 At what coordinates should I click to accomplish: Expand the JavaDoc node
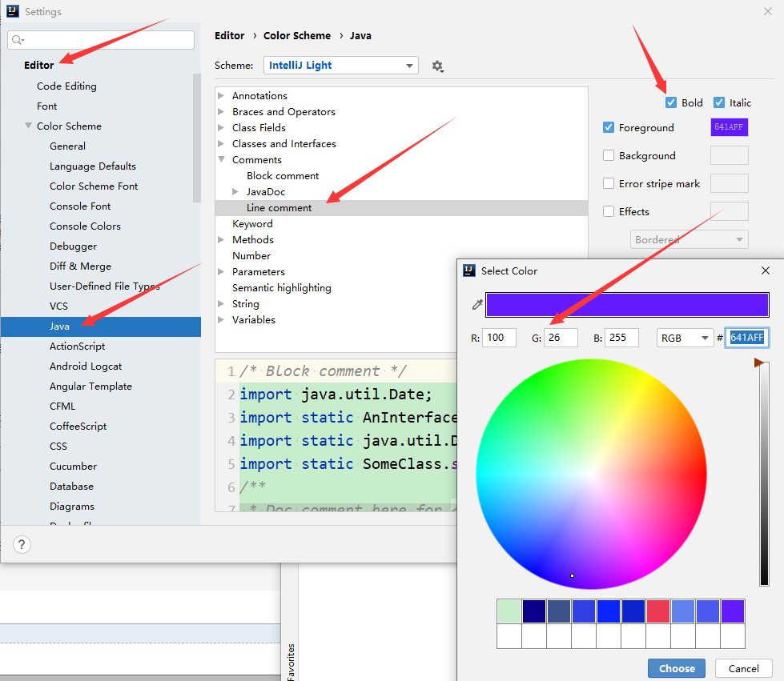(235, 191)
